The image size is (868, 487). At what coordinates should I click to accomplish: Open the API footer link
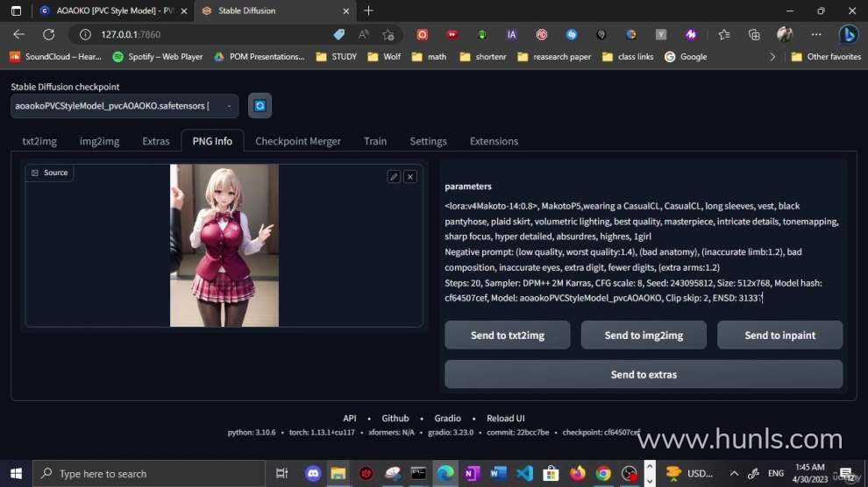point(349,419)
